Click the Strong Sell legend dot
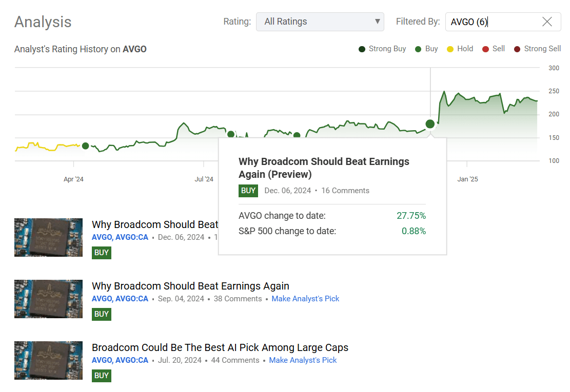 point(518,48)
